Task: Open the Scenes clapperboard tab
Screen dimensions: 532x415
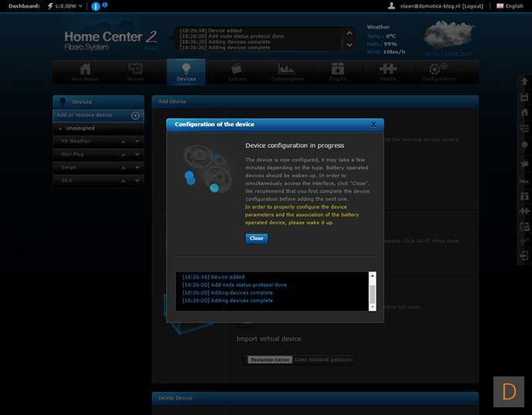Action: click(x=237, y=72)
